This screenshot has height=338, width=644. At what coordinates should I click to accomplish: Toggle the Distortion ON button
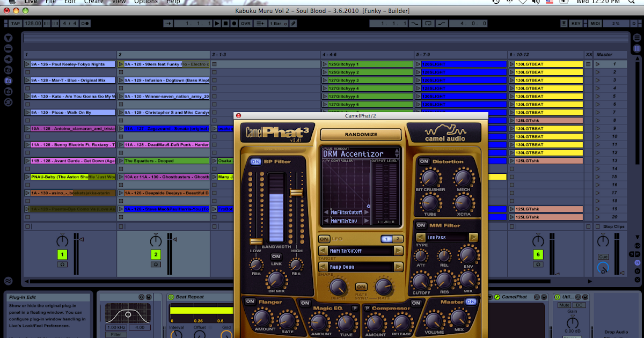coord(424,161)
